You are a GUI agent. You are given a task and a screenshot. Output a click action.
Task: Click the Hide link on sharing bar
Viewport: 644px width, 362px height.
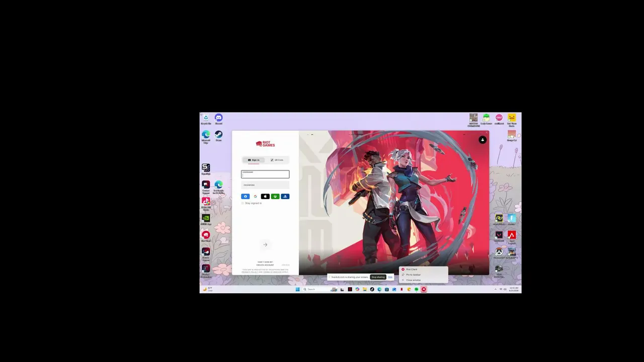click(390, 277)
